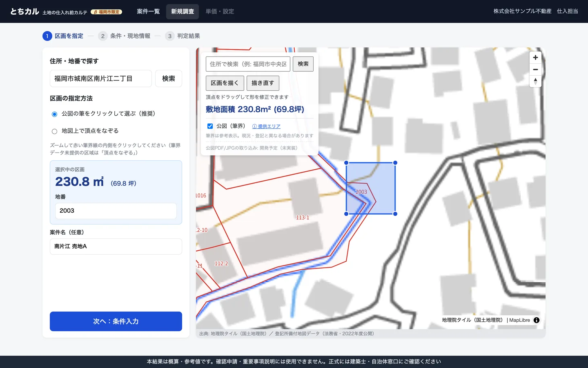Click 次へ：条件入力 button
Viewport: 588px width, 368px height.
(116, 321)
